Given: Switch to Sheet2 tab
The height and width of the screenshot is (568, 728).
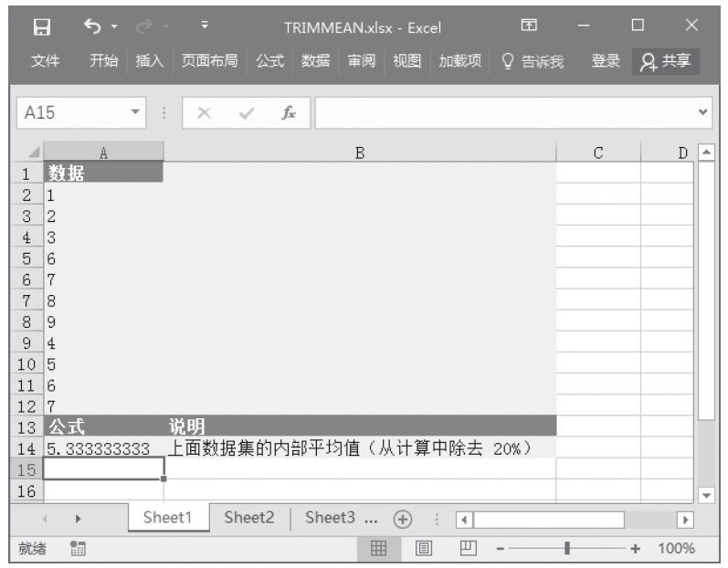Looking at the screenshot, I should pyautogui.click(x=249, y=517).
